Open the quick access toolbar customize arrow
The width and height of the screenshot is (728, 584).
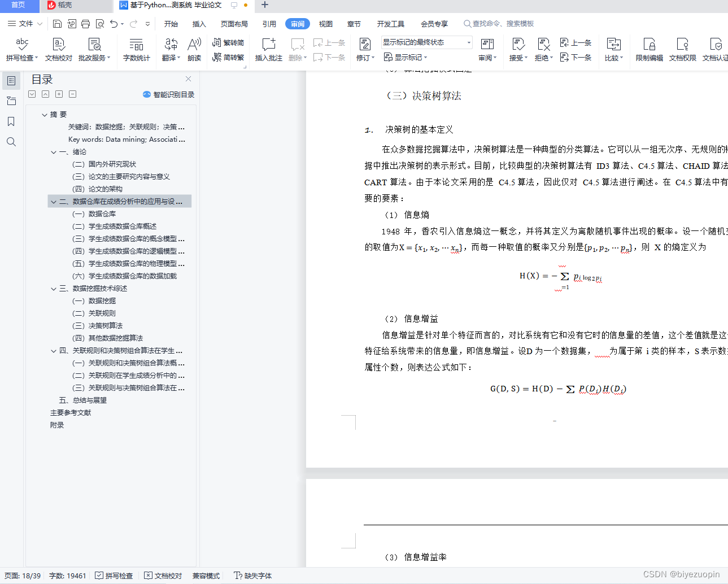(148, 24)
